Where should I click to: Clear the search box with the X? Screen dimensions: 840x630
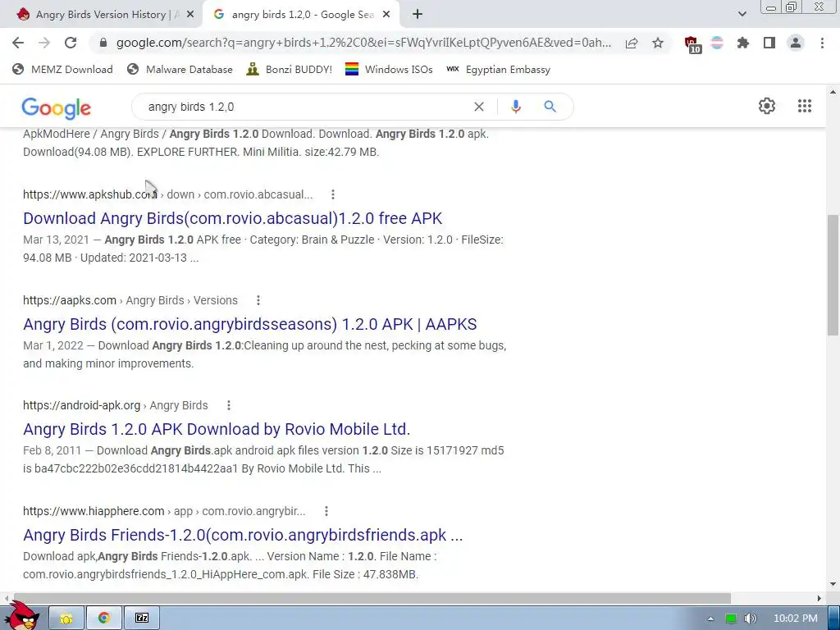point(479,107)
